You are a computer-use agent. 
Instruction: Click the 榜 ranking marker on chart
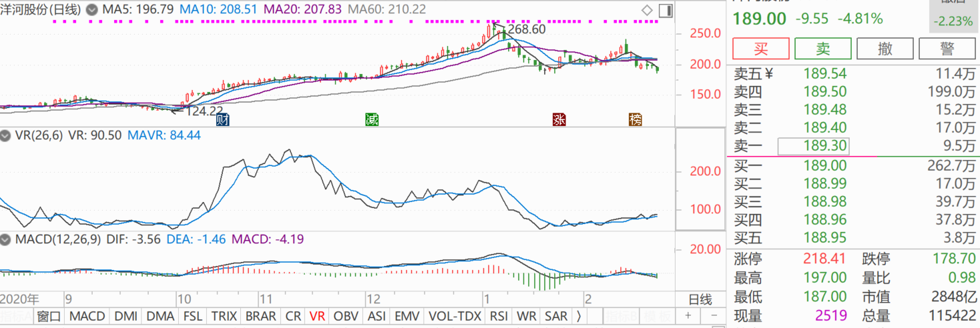[x=636, y=120]
